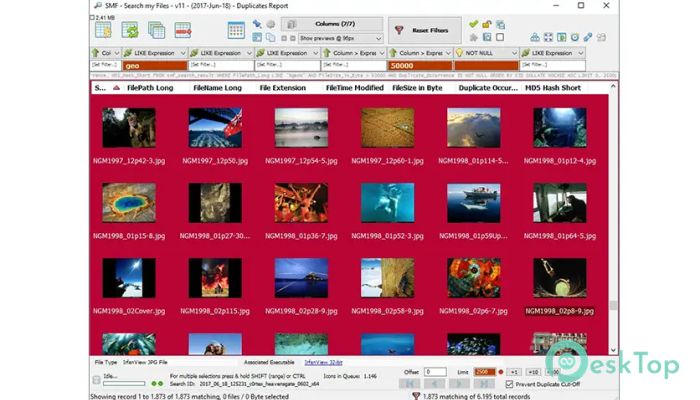Sort by File Extension column header
Image resolution: width=700 pixels, height=400 pixels.
click(283, 88)
